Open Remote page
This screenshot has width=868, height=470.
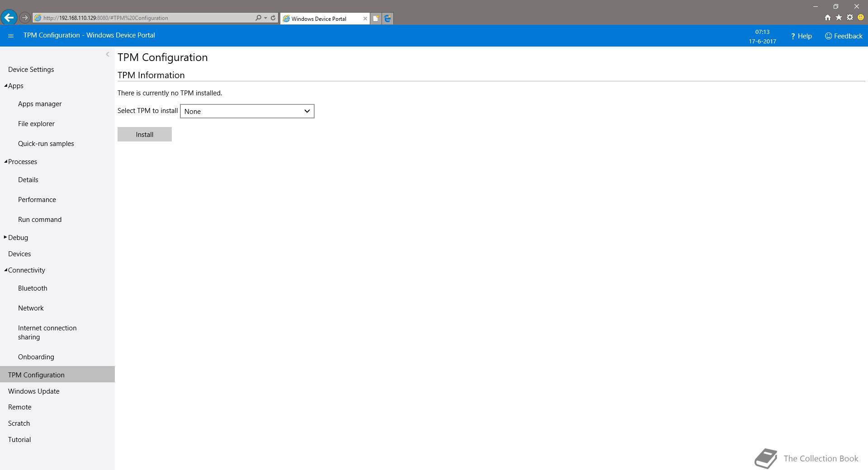pyautogui.click(x=20, y=407)
